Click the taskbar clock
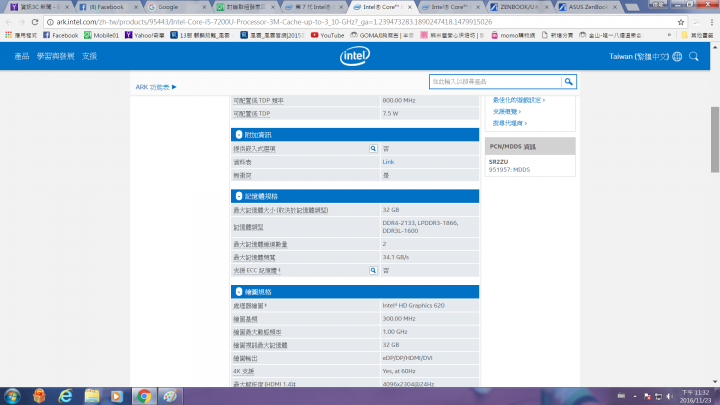The height and width of the screenshot is (405, 720). coord(696,396)
